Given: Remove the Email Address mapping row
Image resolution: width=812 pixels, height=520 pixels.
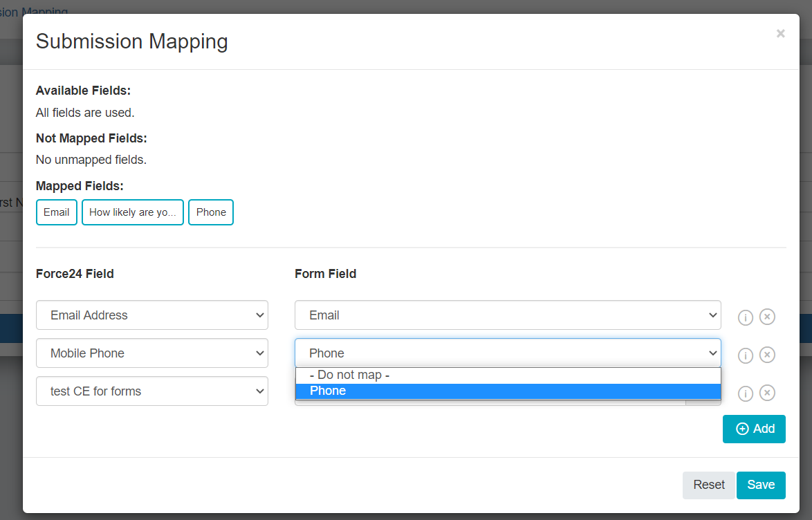Looking at the screenshot, I should pos(767,317).
